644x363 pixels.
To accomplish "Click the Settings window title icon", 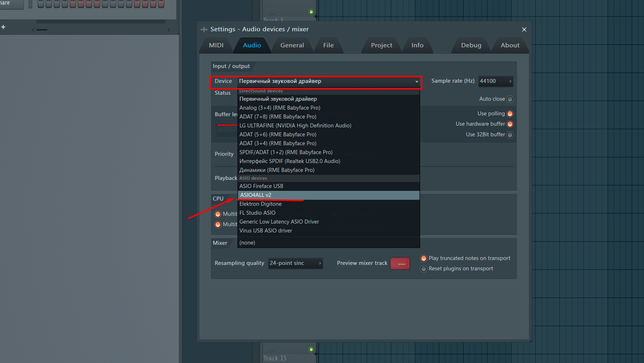I will click(x=204, y=29).
